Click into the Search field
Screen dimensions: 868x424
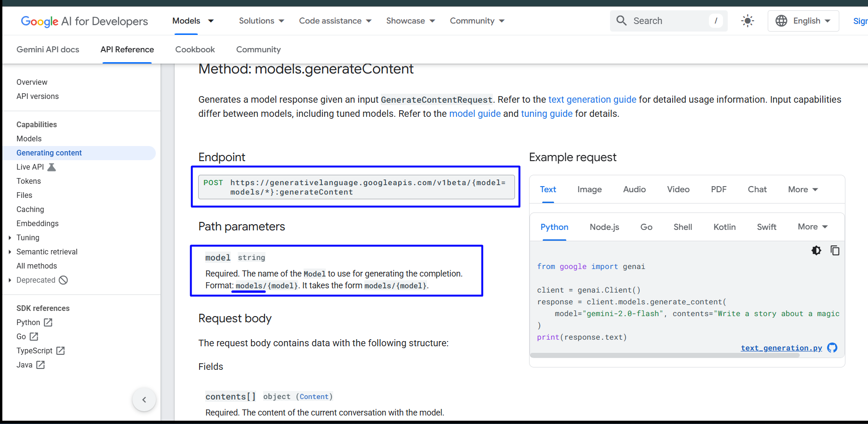(668, 21)
